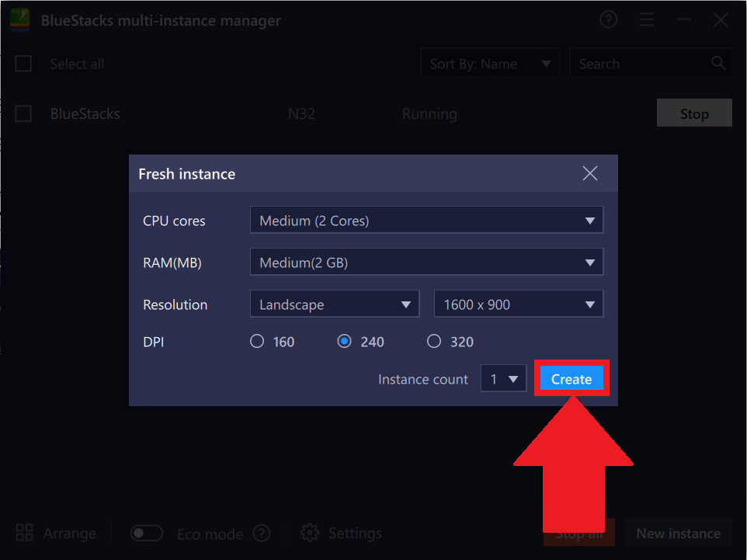
Task: Close the multi-instance manager window
Action: pos(721,19)
